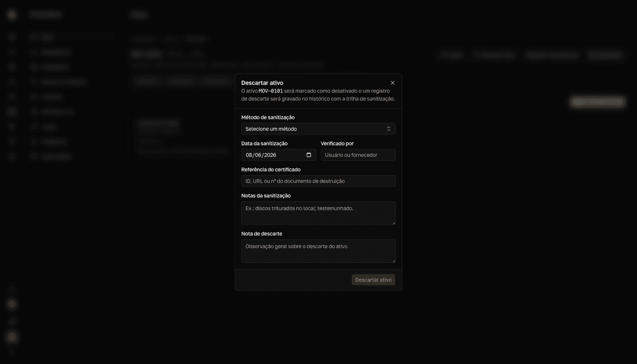Click the Nota de descarte label
This screenshot has width=637, height=364.
click(262, 233)
